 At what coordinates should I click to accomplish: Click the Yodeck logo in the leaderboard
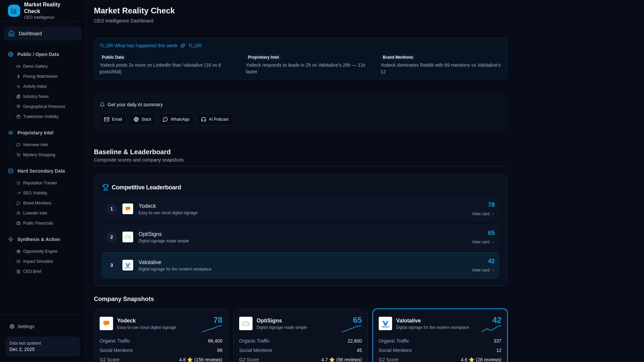[128, 209]
